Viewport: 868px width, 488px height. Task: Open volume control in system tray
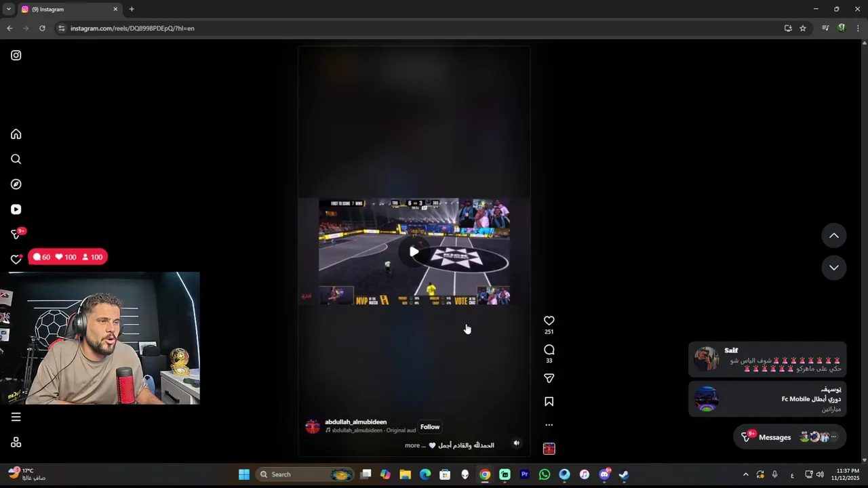(x=820, y=474)
